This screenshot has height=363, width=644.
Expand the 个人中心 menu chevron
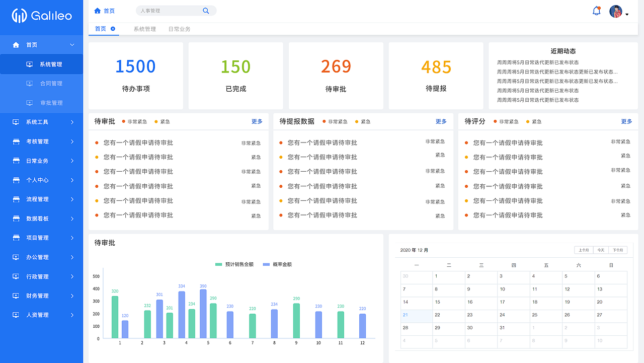click(x=72, y=180)
